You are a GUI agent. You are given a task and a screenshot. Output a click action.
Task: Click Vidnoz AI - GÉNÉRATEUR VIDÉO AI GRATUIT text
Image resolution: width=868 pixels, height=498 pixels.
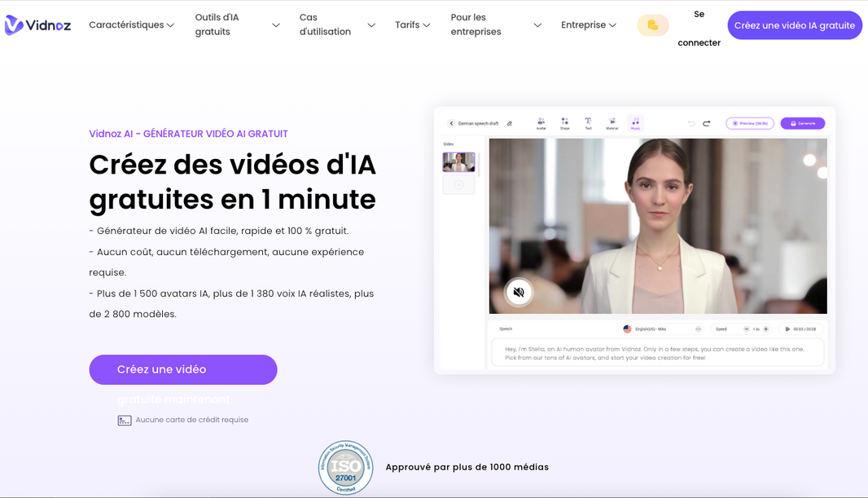pos(188,134)
